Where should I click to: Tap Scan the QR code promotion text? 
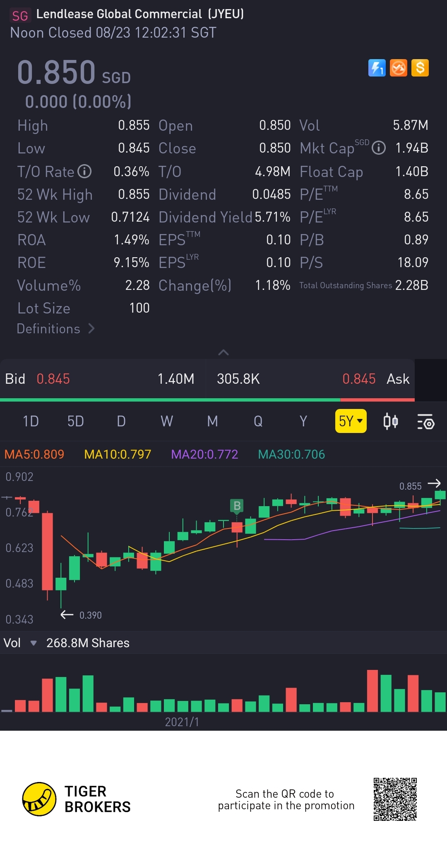[x=286, y=800]
